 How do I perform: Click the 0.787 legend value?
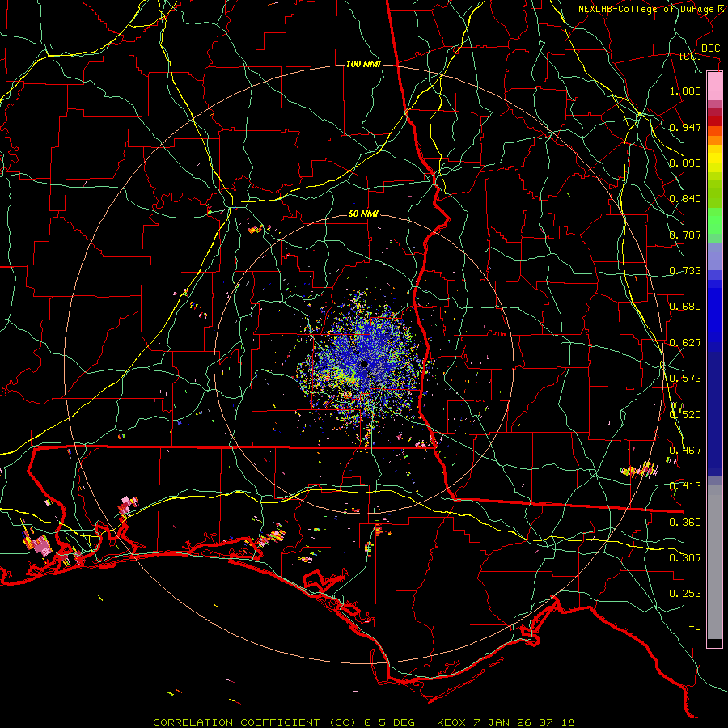[685, 235]
